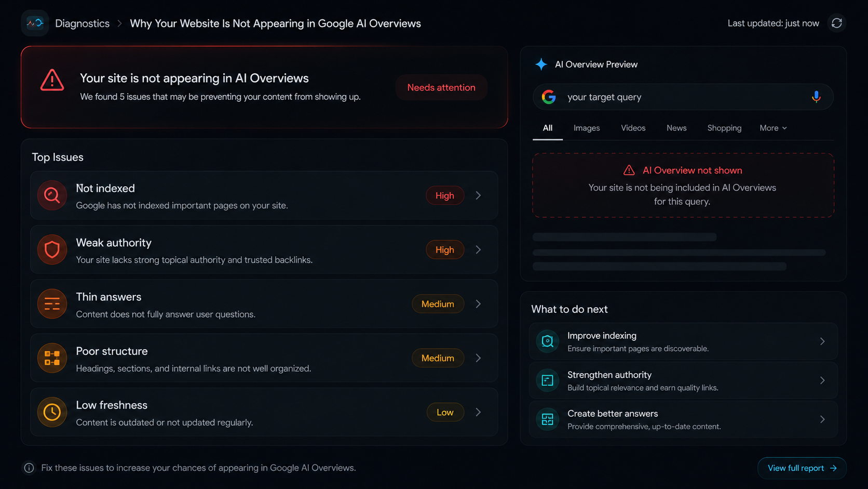Click the We found 5 issues description

tap(220, 97)
